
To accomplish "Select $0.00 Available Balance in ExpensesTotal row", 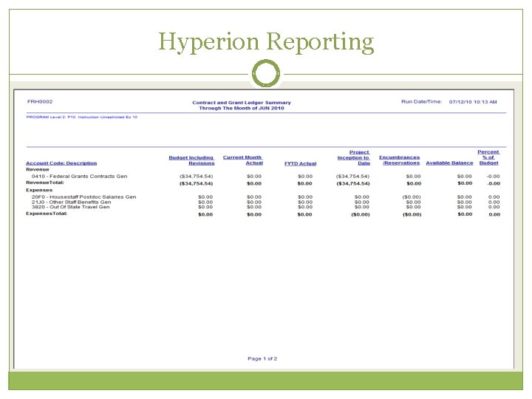I will click(465, 214).
